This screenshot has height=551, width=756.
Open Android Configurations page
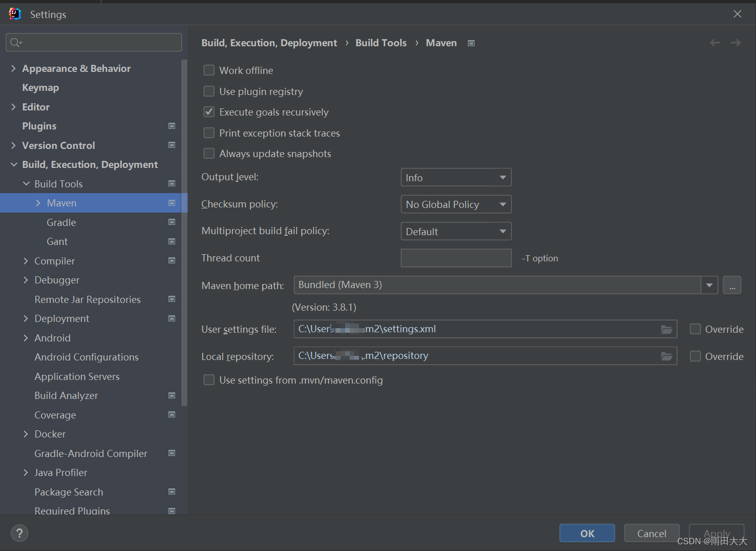coord(86,357)
